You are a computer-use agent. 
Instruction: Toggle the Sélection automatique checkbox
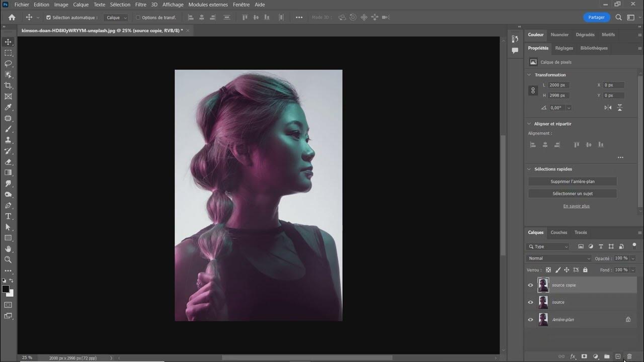click(x=49, y=18)
